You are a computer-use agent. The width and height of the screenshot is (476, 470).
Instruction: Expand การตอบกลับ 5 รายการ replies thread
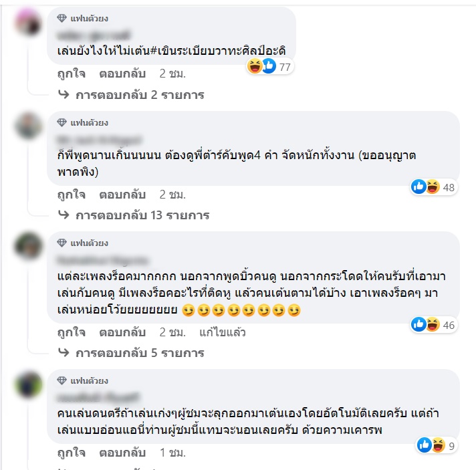[131, 353]
